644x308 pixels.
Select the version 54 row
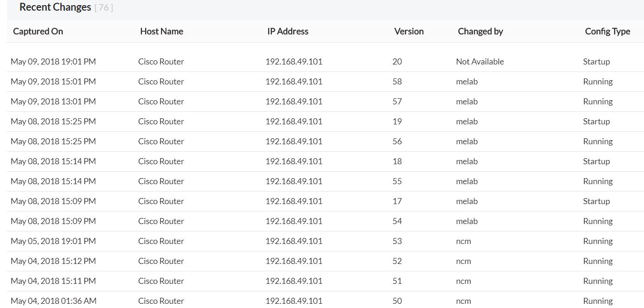pos(397,221)
